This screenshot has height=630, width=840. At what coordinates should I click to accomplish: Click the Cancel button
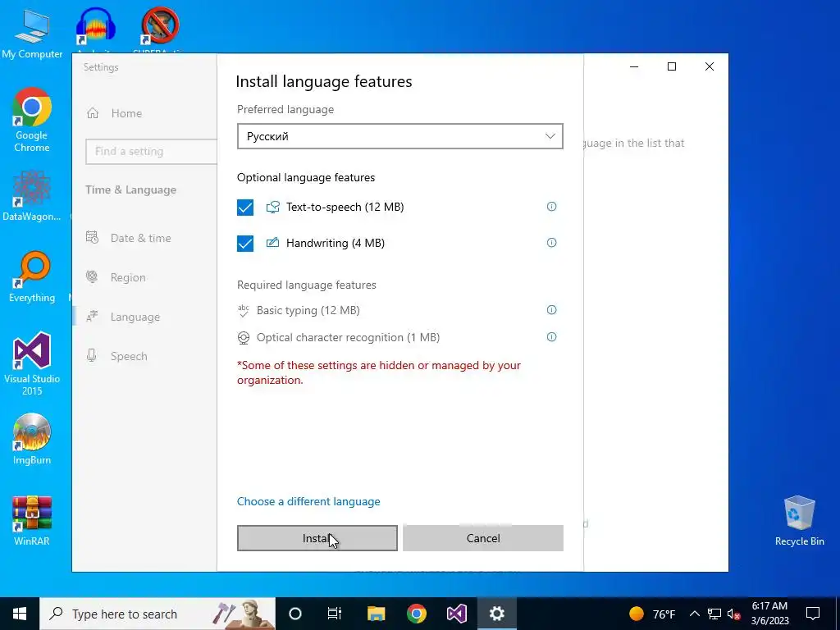coord(482,538)
